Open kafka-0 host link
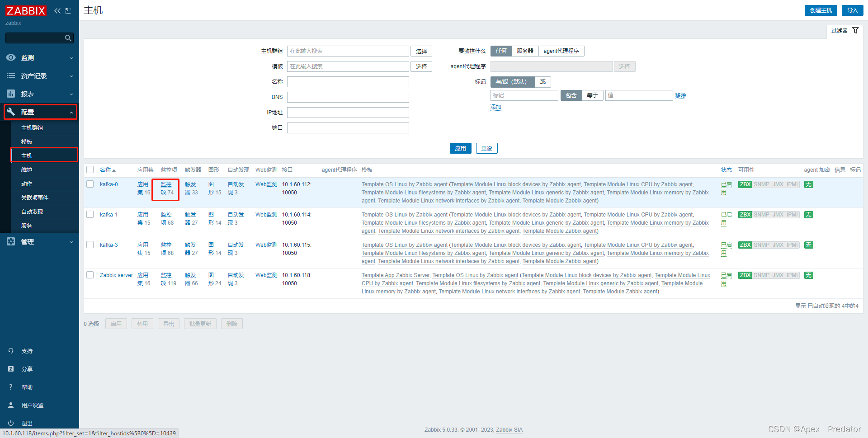The image size is (868, 438). click(109, 184)
